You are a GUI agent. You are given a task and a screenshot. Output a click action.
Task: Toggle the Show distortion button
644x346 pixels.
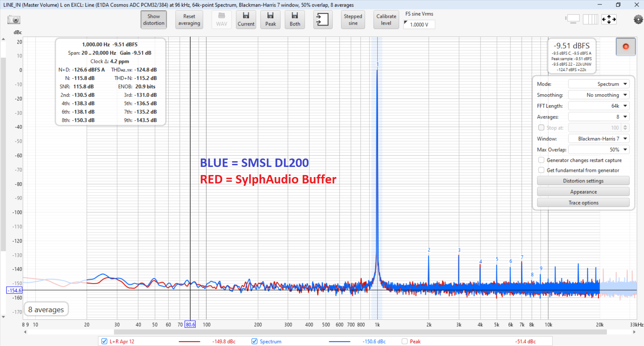[154, 20]
